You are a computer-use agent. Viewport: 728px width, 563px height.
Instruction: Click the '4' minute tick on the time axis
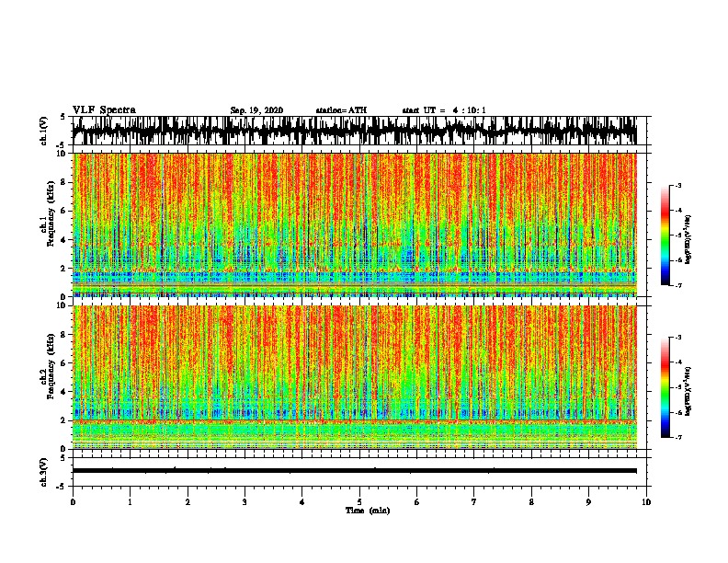302,501
